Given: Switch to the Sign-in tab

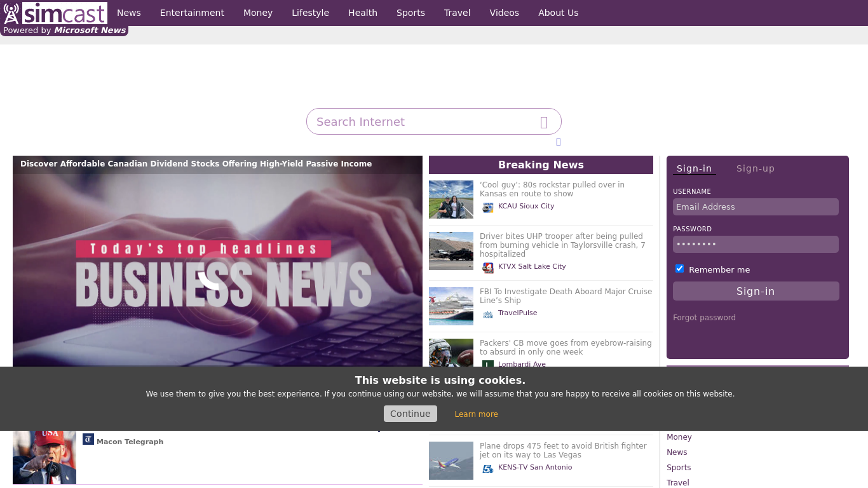Looking at the screenshot, I should coord(694,168).
